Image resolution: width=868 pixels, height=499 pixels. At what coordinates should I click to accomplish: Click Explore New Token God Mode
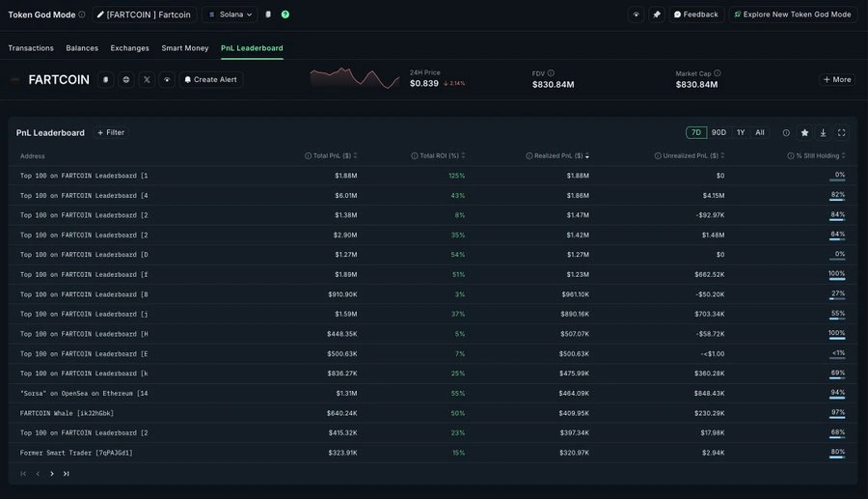793,14
